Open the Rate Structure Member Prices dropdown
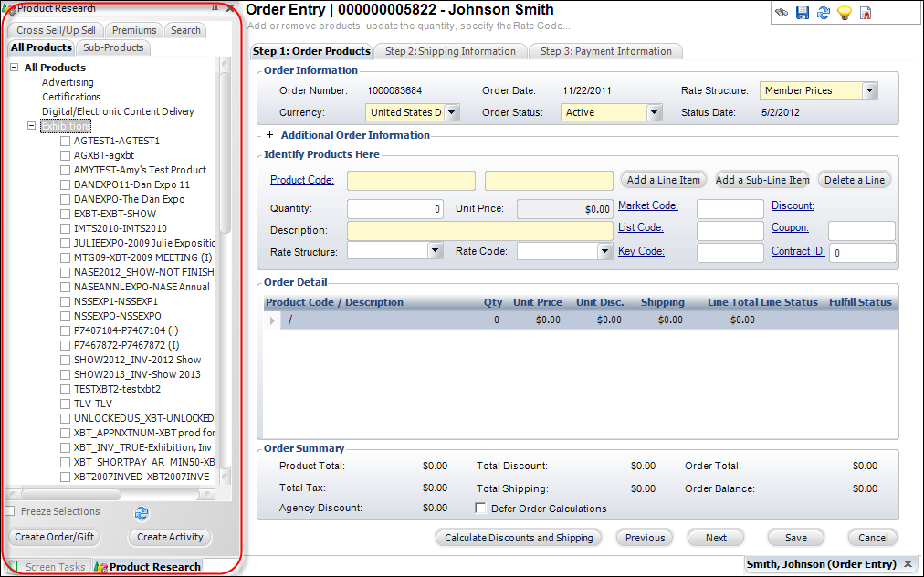Viewport: 924px width, 577px height. click(x=869, y=90)
